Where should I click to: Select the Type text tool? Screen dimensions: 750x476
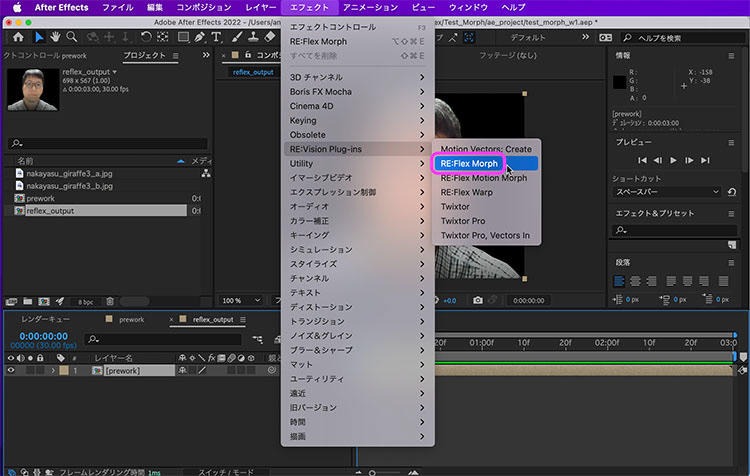click(x=216, y=37)
